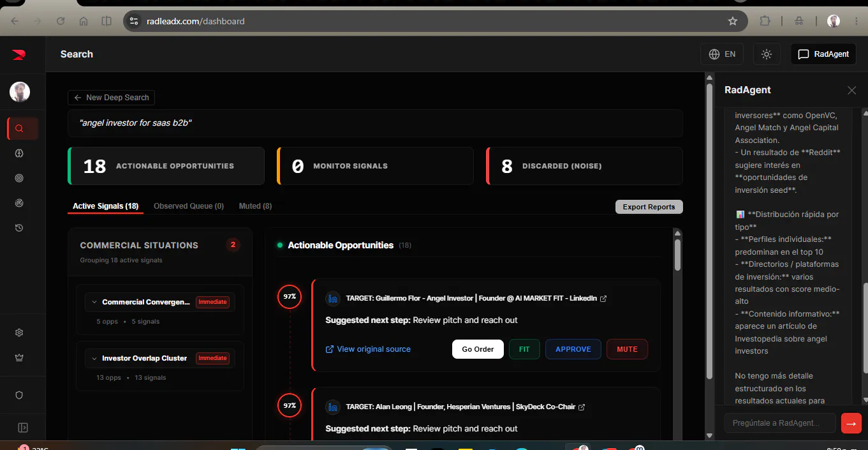This screenshot has height=450, width=868.
Task: Open the browser three-dot menu
Action: pos(857,21)
